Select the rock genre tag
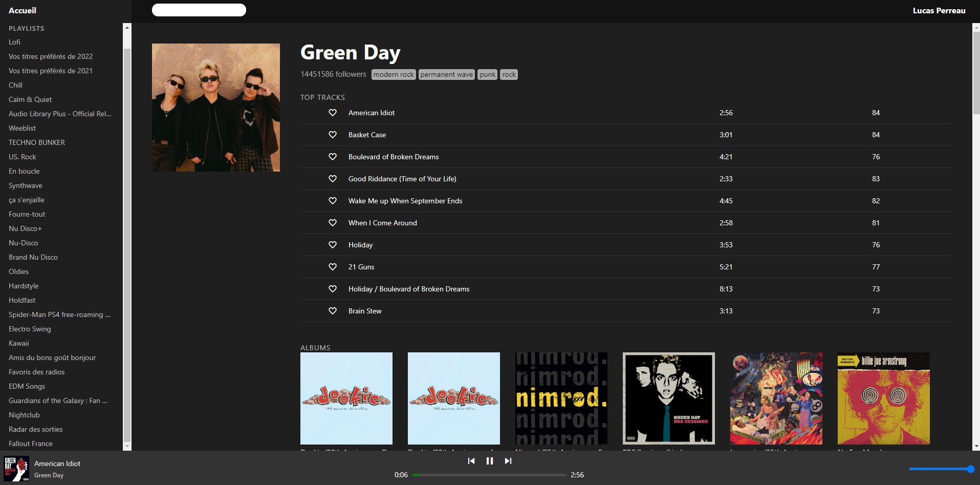This screenshot has height=485, width=980. [509, 75]
